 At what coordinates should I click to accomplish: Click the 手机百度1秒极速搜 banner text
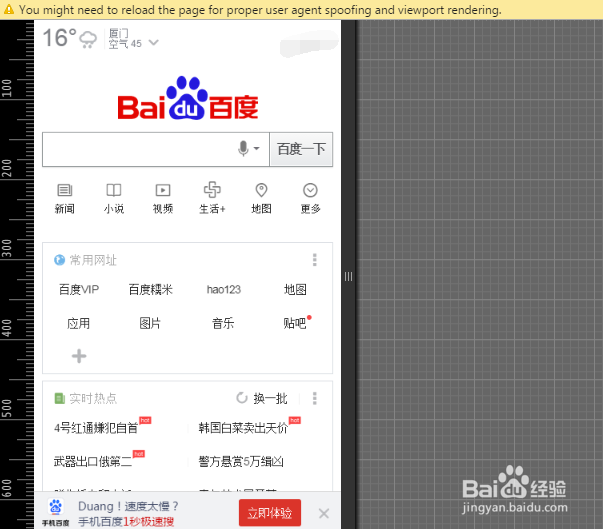point(126,522)
